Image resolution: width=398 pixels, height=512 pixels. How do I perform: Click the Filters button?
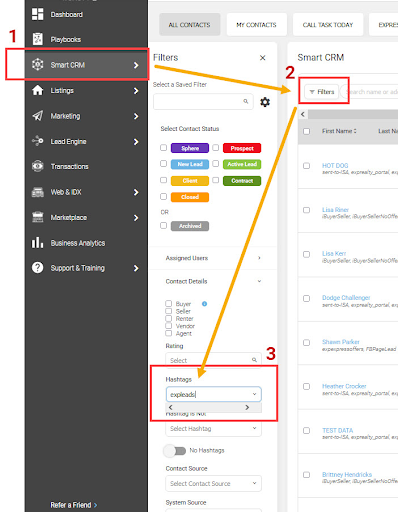[321, 92]
